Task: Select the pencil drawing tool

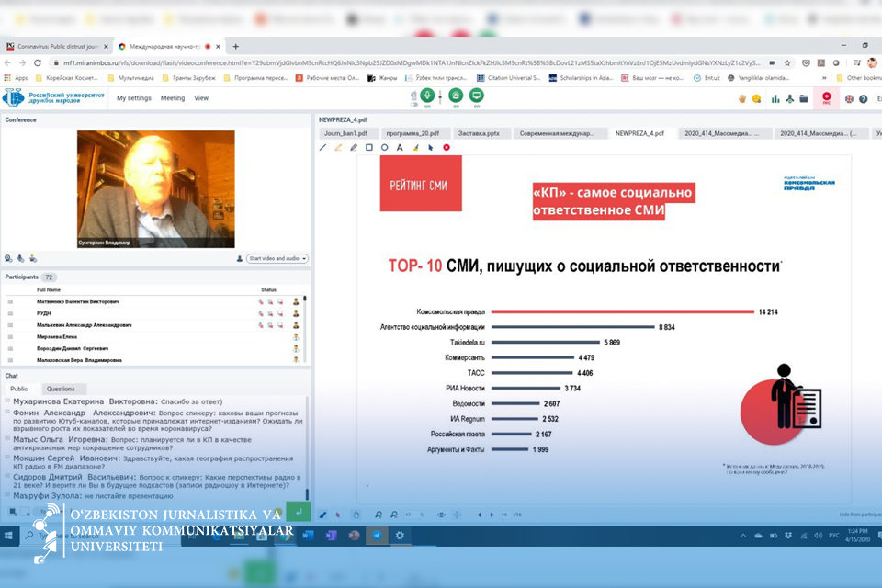Action: coord(353,147)
